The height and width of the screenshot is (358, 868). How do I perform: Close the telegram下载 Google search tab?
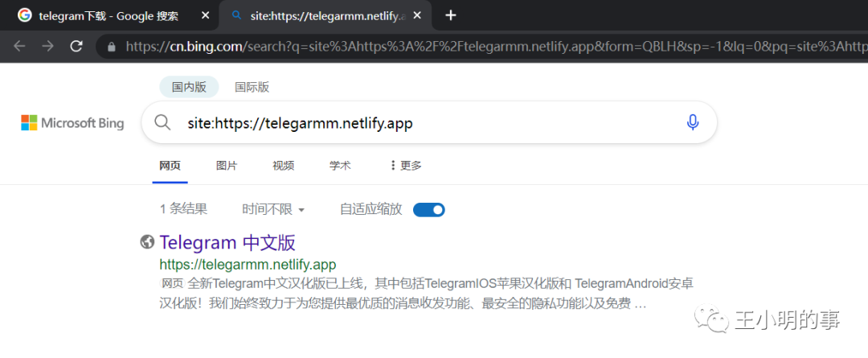(x=206, y=15)
